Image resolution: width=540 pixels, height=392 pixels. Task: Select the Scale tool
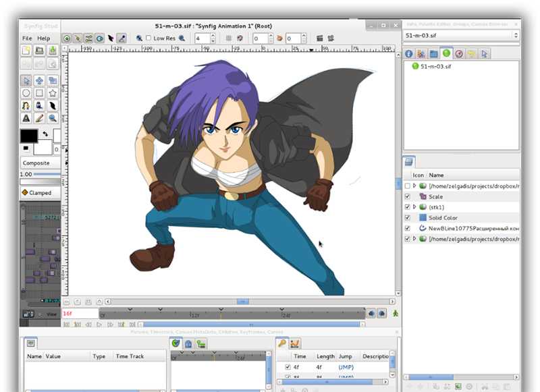coord(53,80)
